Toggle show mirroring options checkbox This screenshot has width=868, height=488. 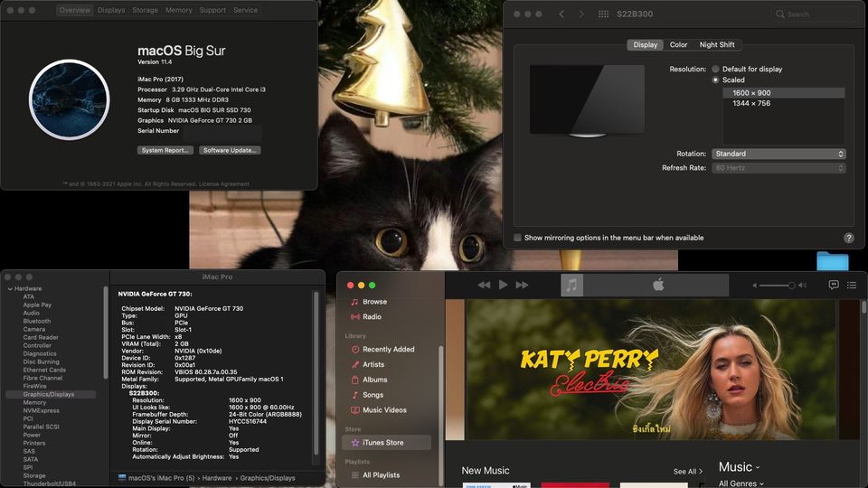(517, 238)
